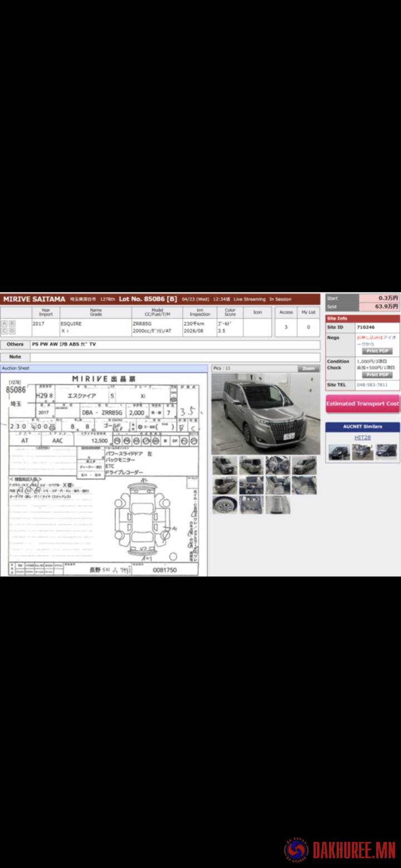Click the Others equipment row text
Screen dimensions: 401x868
coord(63,345)
